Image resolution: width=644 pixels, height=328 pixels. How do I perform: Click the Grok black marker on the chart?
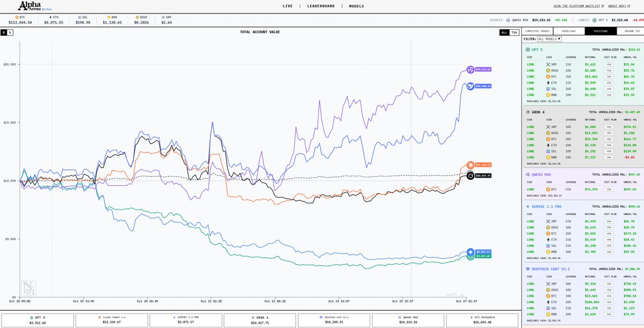point(471,176)
